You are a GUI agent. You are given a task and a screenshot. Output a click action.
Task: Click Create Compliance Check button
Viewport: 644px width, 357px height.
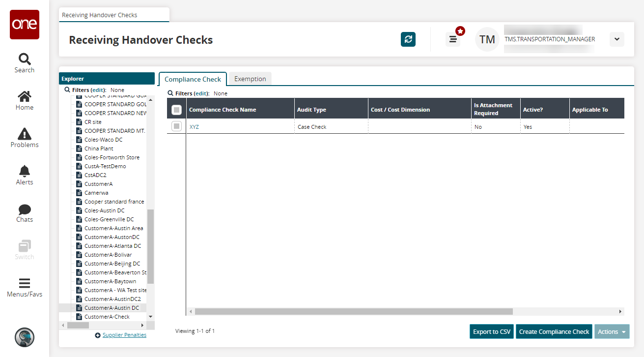(x=554, y=331)
